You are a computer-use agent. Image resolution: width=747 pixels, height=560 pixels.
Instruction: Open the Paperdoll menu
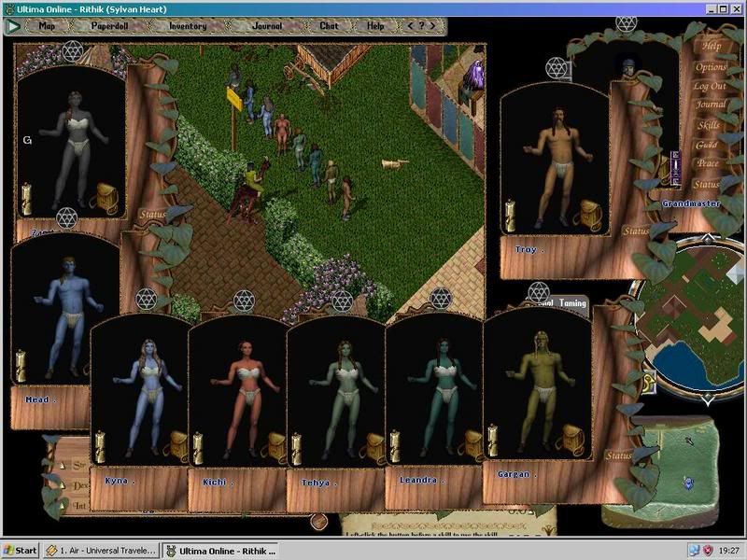(109, 26)
